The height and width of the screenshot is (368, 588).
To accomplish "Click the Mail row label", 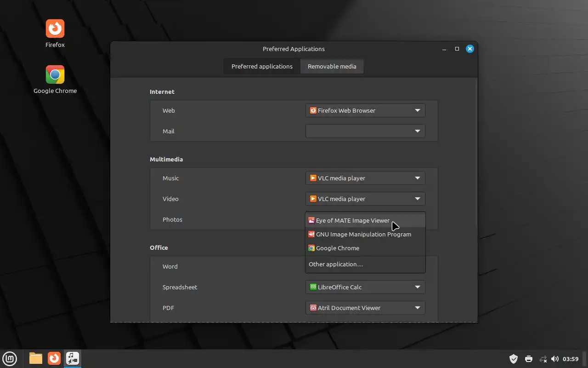I will tap(169, 131).
